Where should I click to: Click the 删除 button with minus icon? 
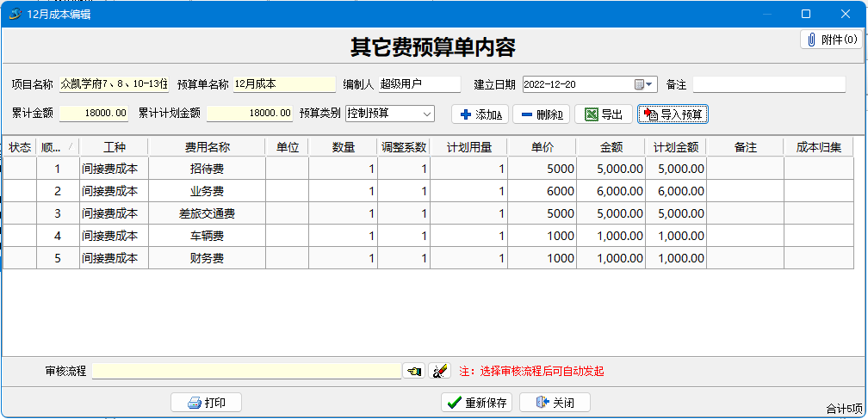[541, 114]
